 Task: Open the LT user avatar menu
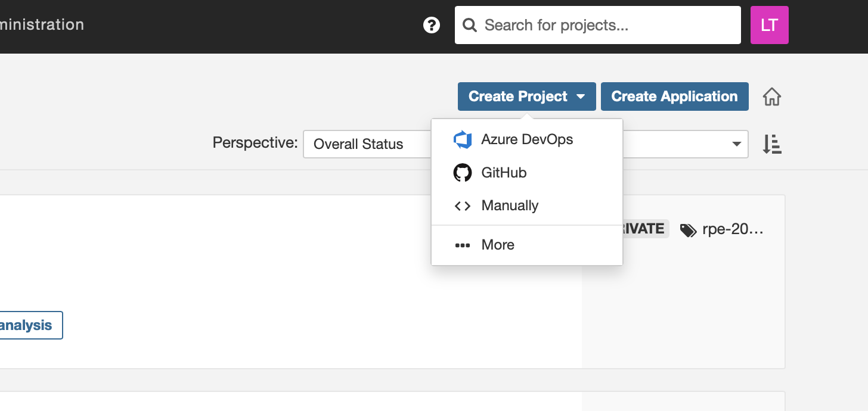tap(769, 25)
